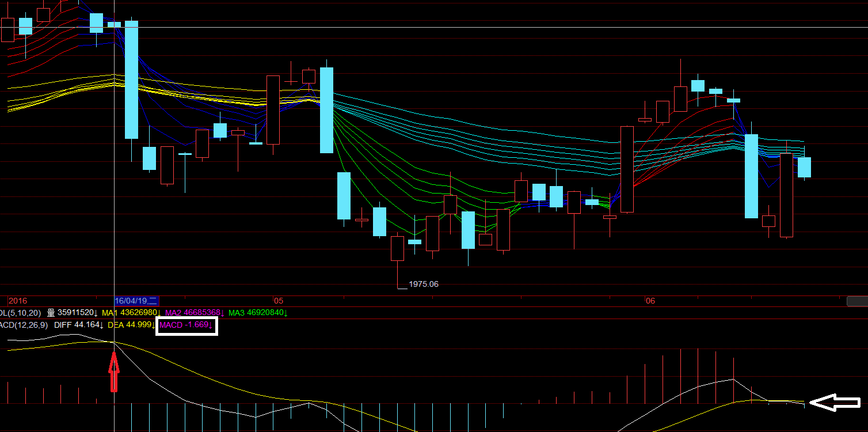The image size is (868, 432).
Task: Click the boxed MACD -1.669 value
Action: click(x=186, y=325)
